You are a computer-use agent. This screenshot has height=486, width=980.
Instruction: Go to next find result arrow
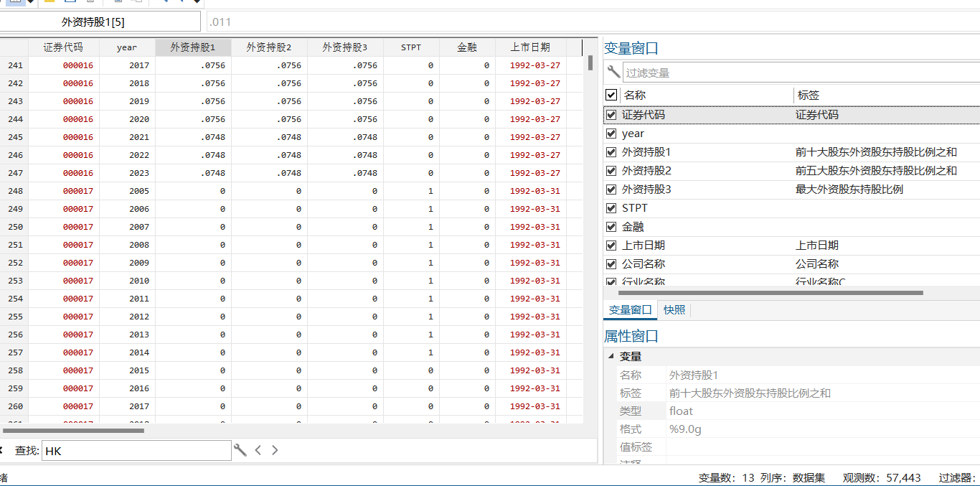click(x=275, y=450)
